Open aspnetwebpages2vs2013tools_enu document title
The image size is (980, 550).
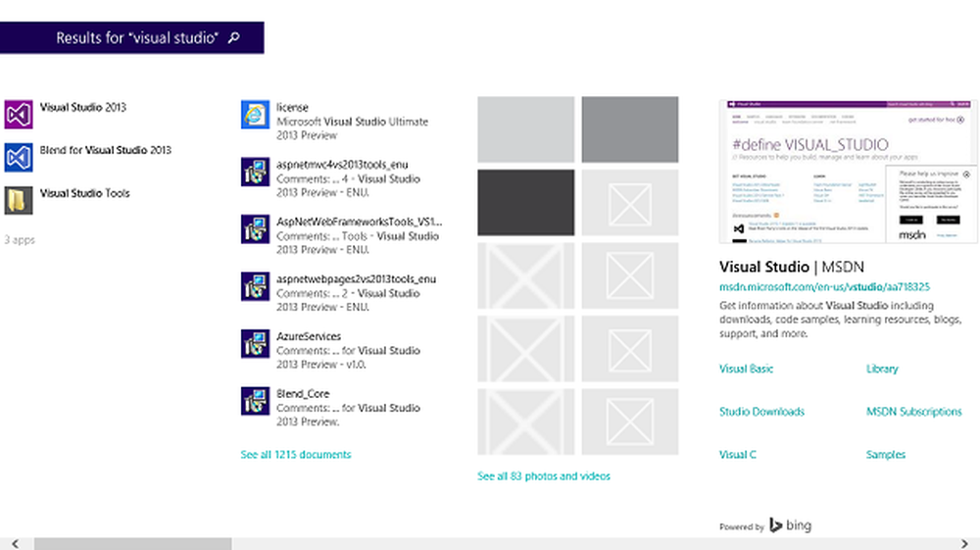[357, 279]
